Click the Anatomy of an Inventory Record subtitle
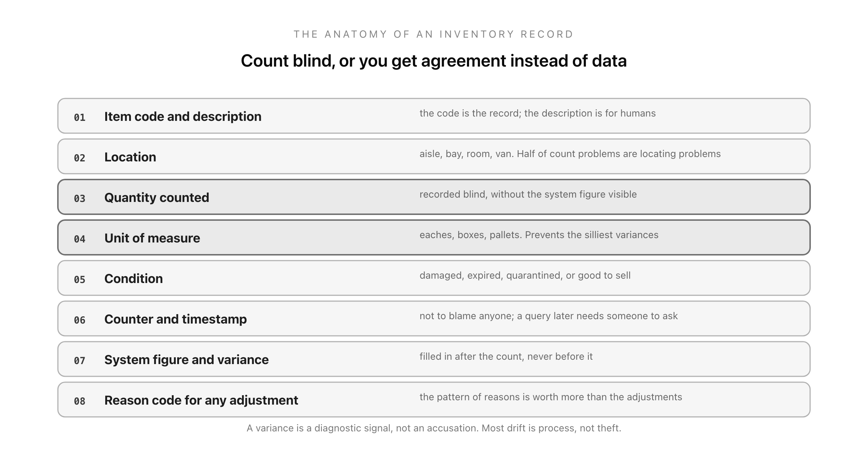Image resolution: width=868 pixels, height=456 pixels. coord(434,34)
